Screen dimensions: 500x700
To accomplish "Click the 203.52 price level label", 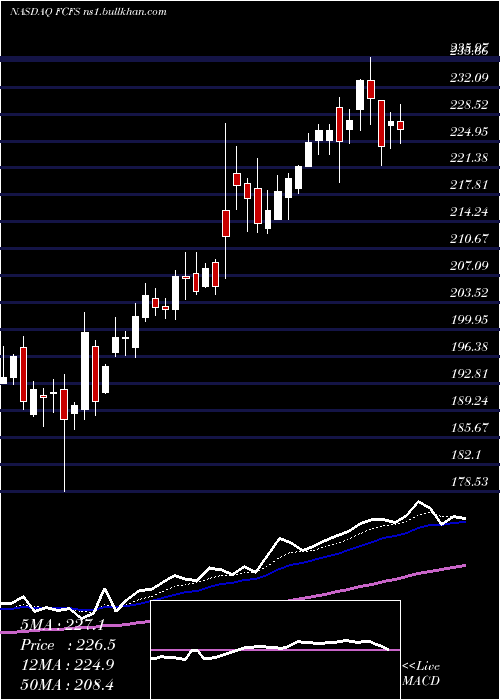I will tap(469, 293).
